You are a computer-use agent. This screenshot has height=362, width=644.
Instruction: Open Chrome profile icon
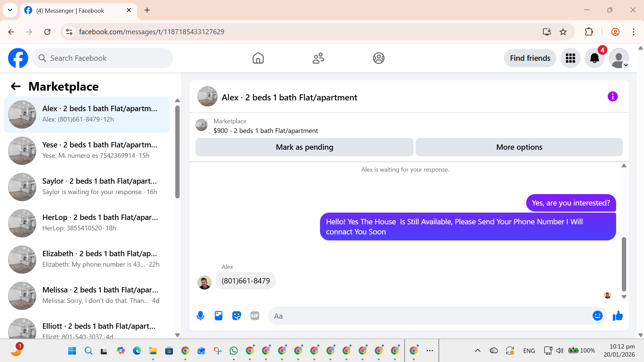tap(615, 32)
